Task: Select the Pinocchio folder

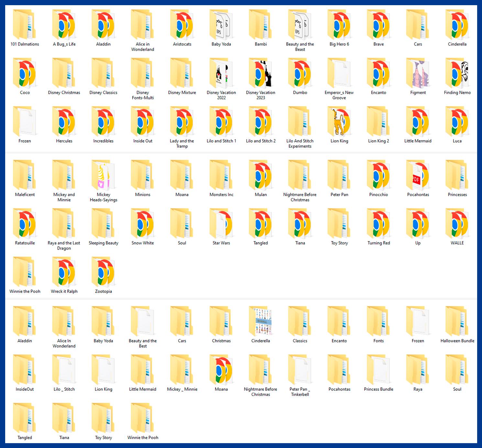Action: pyautogui.click(x=378, y=176)
